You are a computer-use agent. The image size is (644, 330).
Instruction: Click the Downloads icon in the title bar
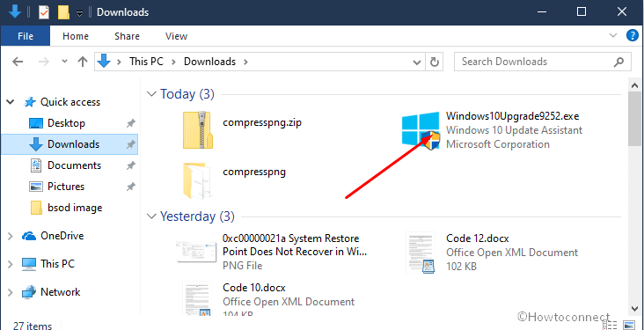click(15, 12)
